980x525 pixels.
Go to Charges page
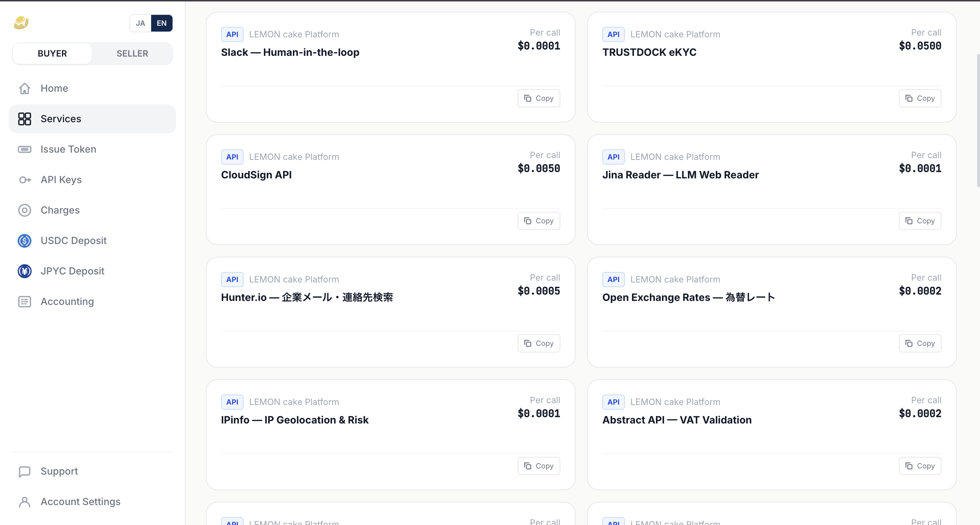click(92, 210)
